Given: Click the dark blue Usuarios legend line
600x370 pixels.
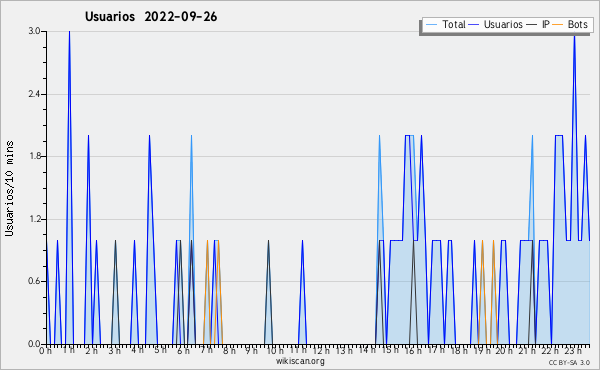Looking at the screenshot, I should [x=474, y=24].
